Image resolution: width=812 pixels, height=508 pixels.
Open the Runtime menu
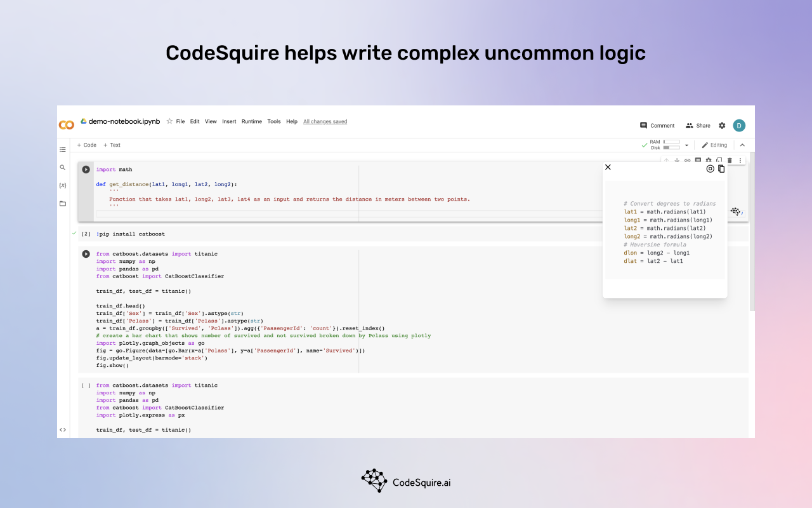coord(252,121)
